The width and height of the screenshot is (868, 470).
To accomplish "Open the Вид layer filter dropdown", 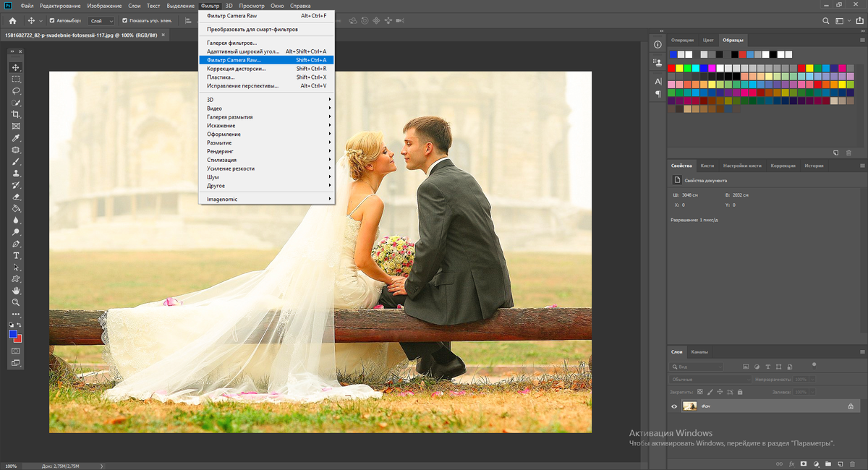I will point(697,367).
